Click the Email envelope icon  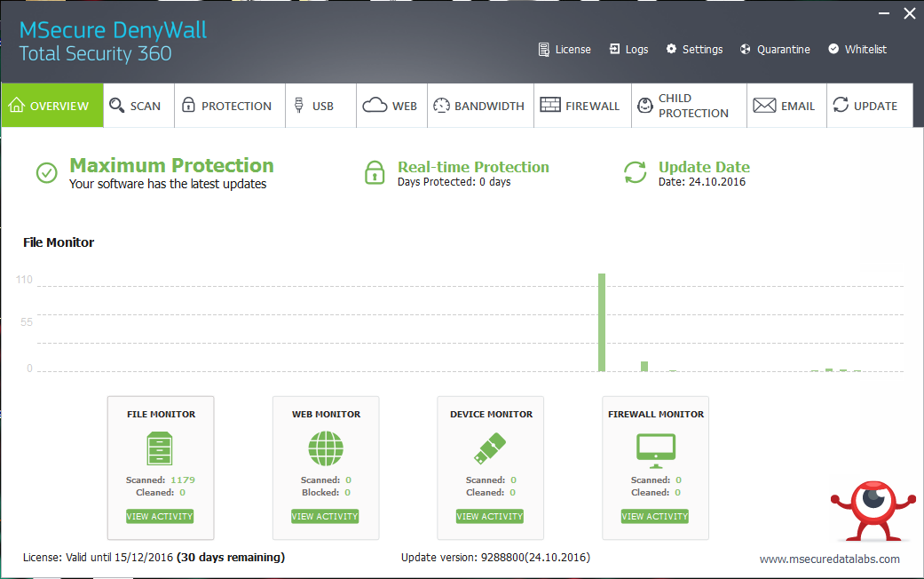(764, 105)
